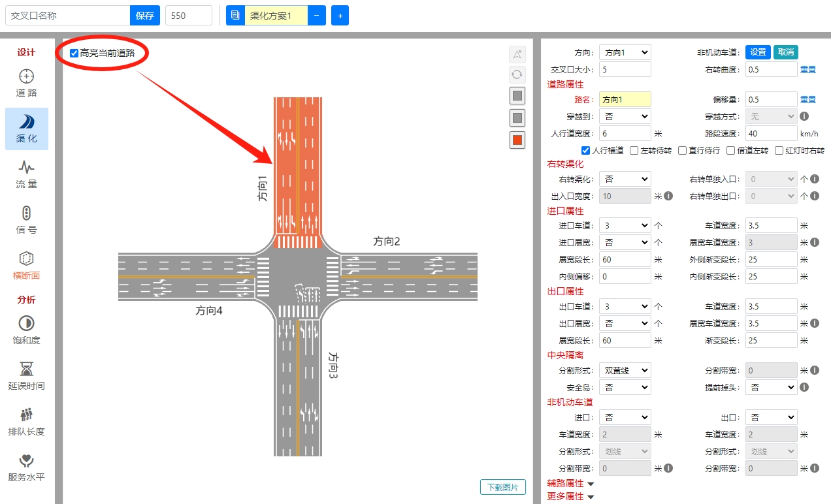Pick the first gray color swatch
The width and height of the screenshot is (831, 504).
[x=517, y=96]
